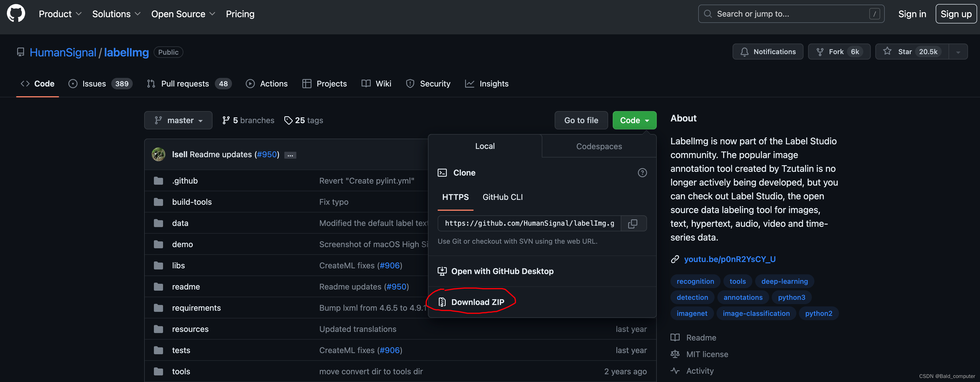980x382 pixels.
Task: Select the GitHub CLI clone tab
Action: tap(502, 197)
